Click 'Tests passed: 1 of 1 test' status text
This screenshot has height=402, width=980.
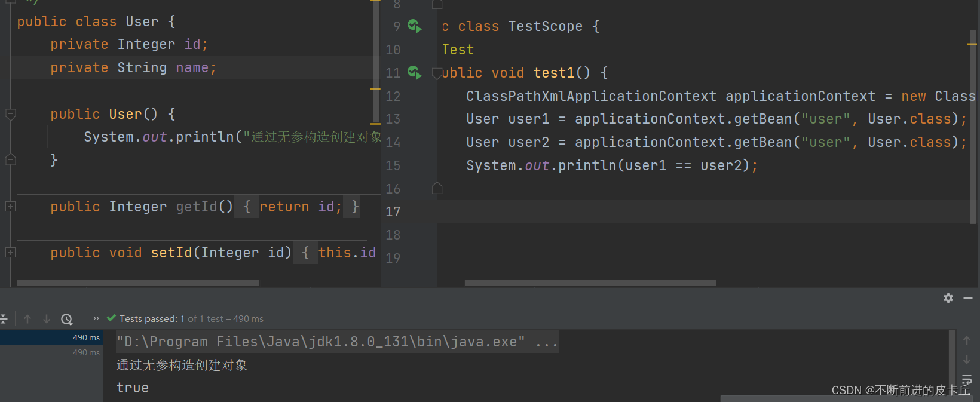pos(191,319)
